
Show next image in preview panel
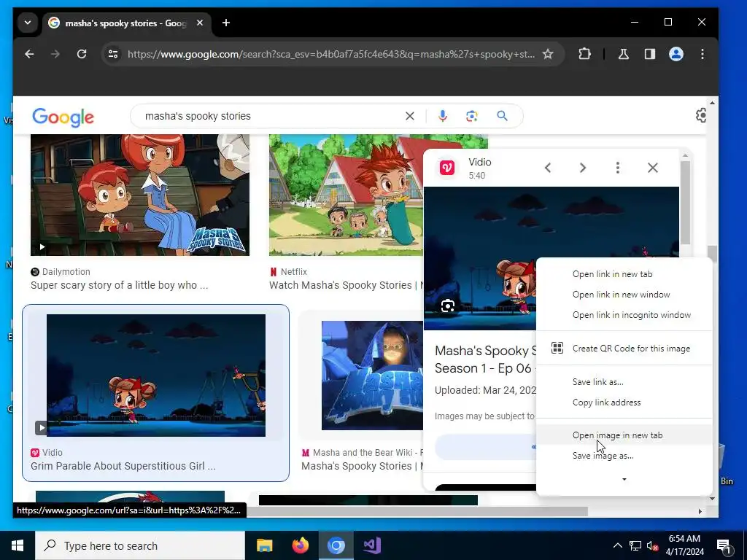tap(583, 168)
